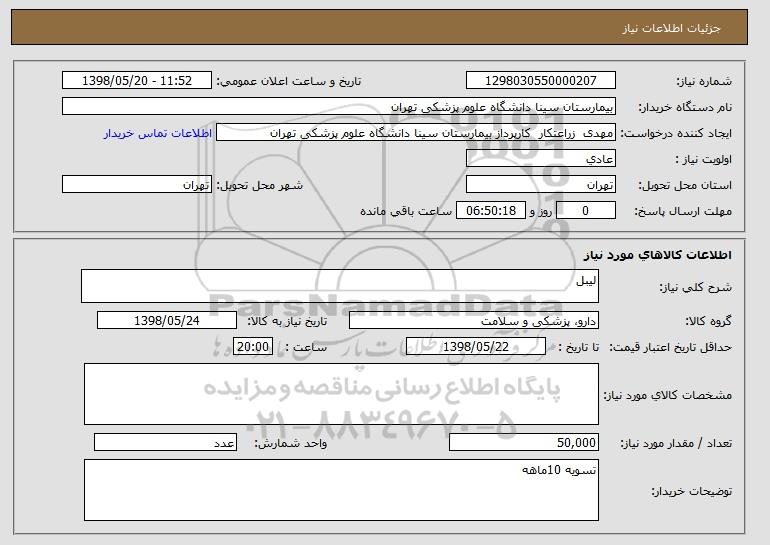The width and height of the screenshot is (770, 545).
Task: Click the label مهلت ارسال پاسخ
Action: click(683, 212)
